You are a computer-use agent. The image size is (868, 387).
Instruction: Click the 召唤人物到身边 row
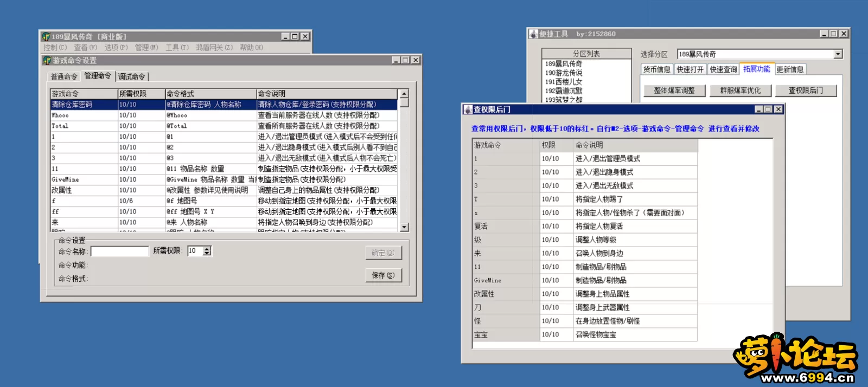[585, 254]
